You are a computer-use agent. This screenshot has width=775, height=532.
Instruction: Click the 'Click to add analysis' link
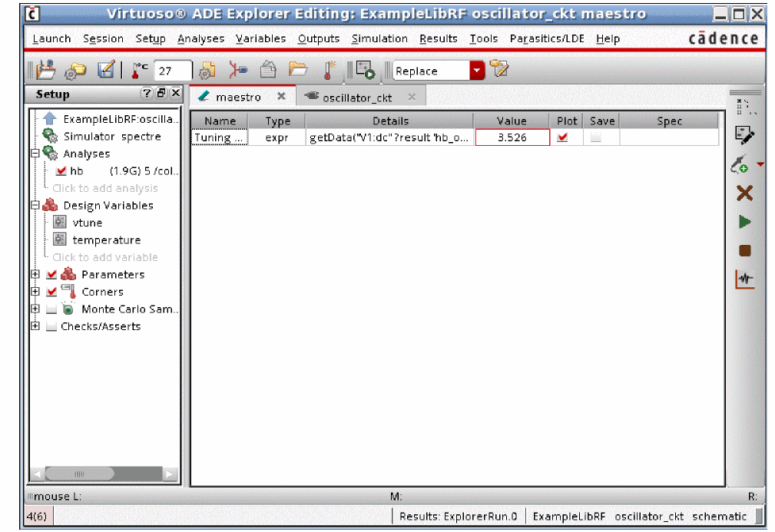point(105,188)
